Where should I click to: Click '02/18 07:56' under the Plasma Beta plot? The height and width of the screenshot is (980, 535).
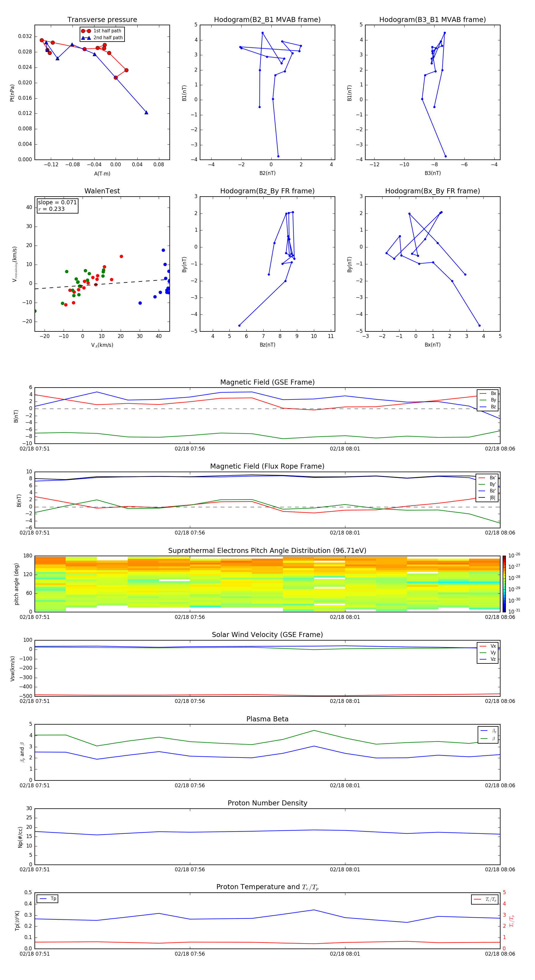tap(190, 785)
